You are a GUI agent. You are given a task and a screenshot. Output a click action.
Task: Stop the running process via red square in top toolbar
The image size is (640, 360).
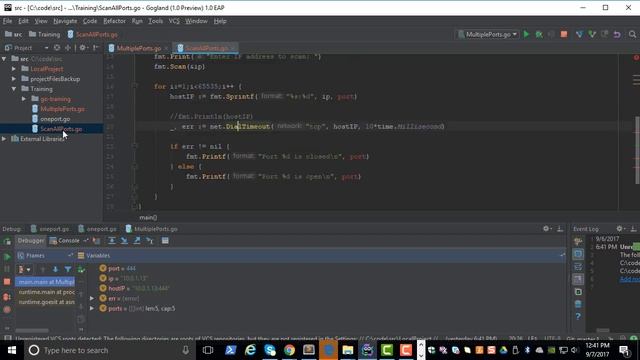tap(564, 34)
